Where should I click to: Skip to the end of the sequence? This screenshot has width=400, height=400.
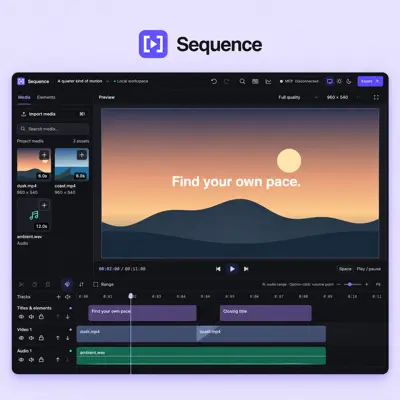(x=246, y=269)
